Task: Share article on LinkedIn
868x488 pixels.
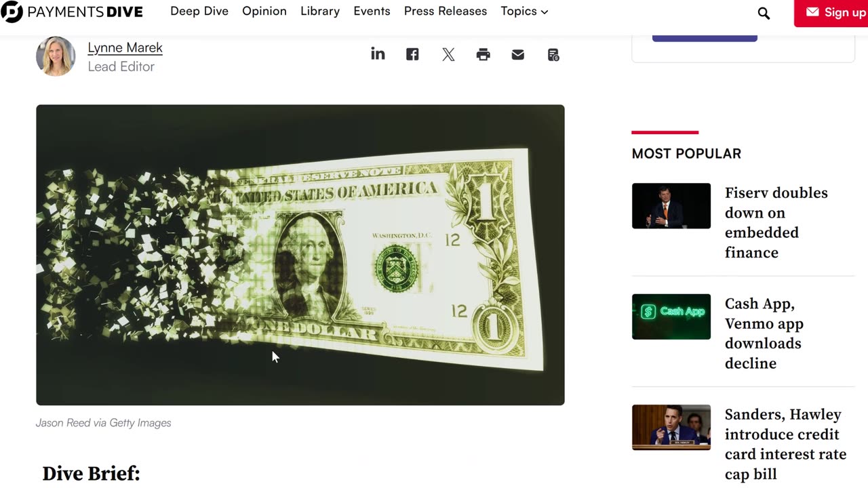Action: point(378,54)
